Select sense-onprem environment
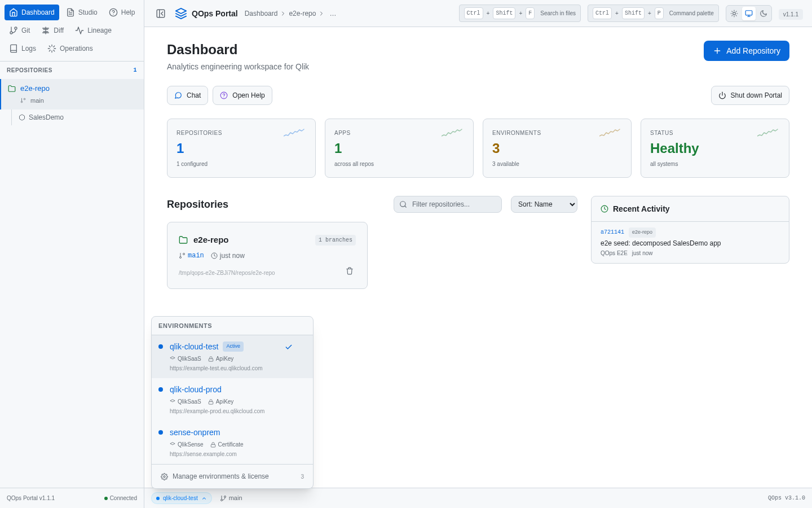The height and width of the screenshot is (508, 812). tap(232, 443)
